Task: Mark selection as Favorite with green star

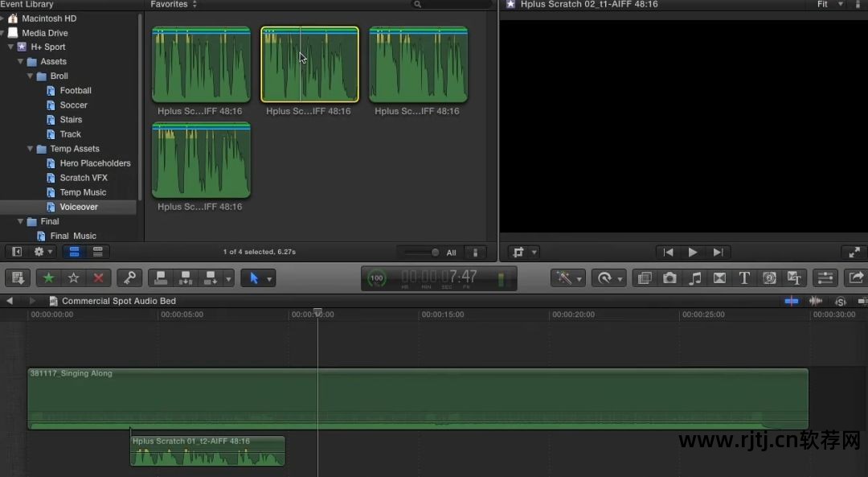Action: pos(49,278)
